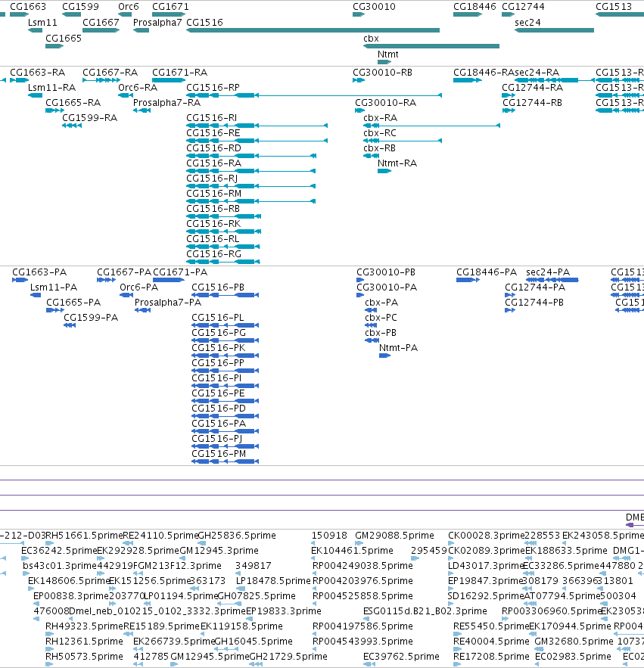Open the sec24 gene label
Screen dimensions: 644x668
[527, 23]
